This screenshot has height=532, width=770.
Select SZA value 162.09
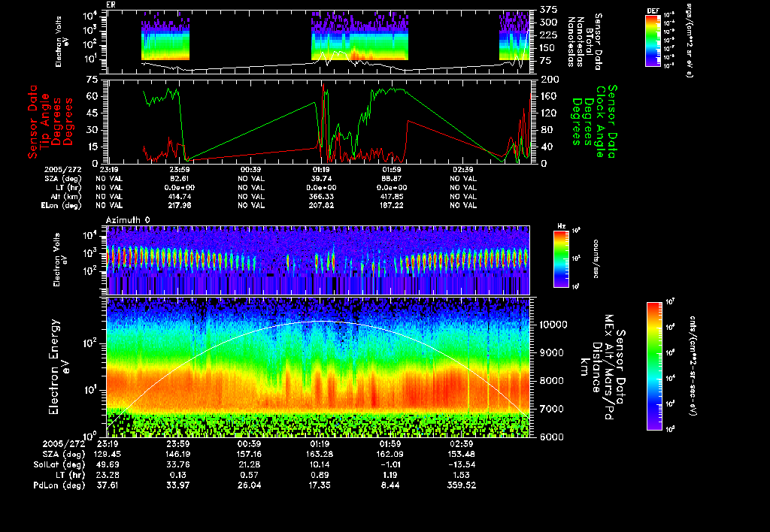pyautogui.click(x=390, y=455)
